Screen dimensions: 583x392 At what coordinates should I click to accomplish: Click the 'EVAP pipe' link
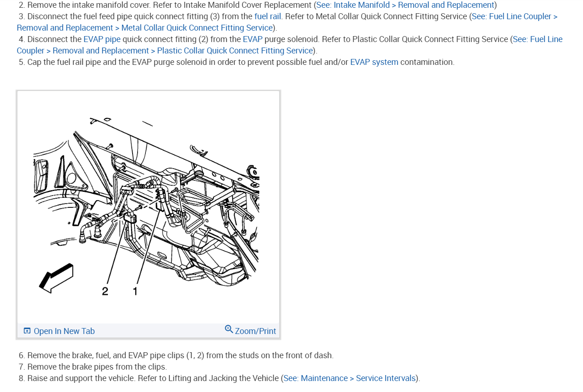point(102,39)
